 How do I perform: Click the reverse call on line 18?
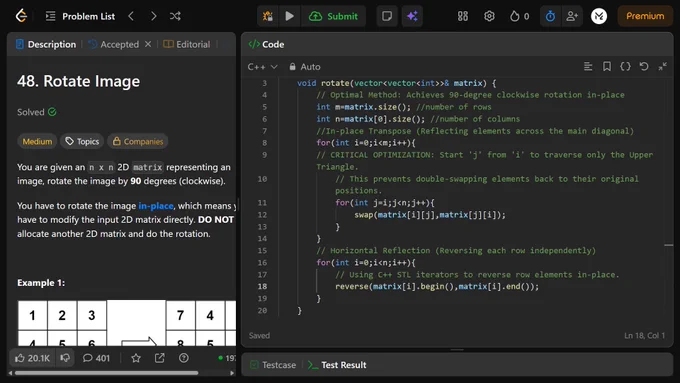pos(437,286)
